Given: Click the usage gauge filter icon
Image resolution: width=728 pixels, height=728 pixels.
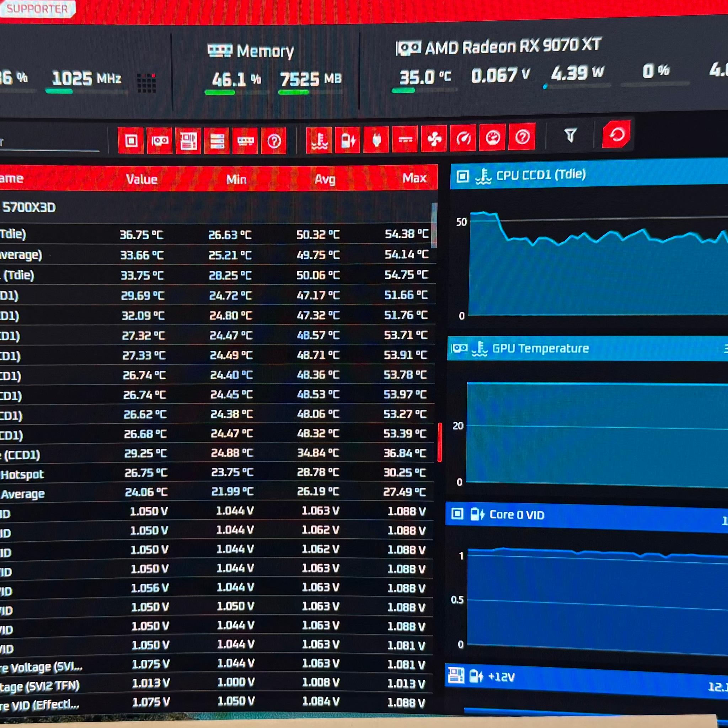Looking at the screenshot, I should 492,138.
